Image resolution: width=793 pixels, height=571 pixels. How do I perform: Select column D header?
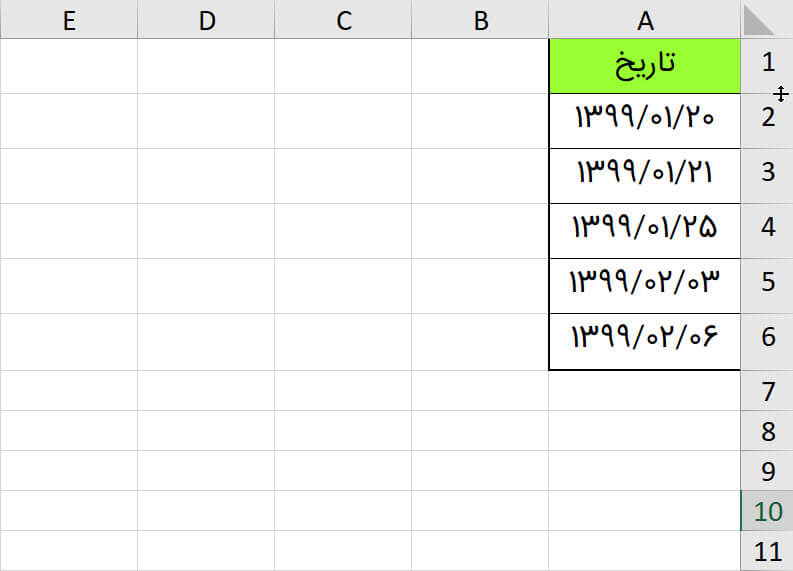point(206,19)
